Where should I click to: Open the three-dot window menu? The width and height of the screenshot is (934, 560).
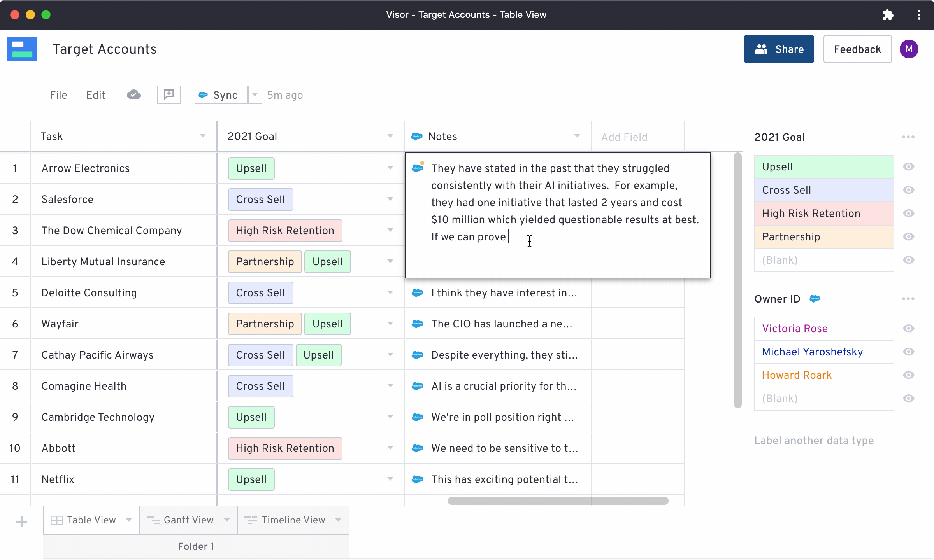click(919, 15)
